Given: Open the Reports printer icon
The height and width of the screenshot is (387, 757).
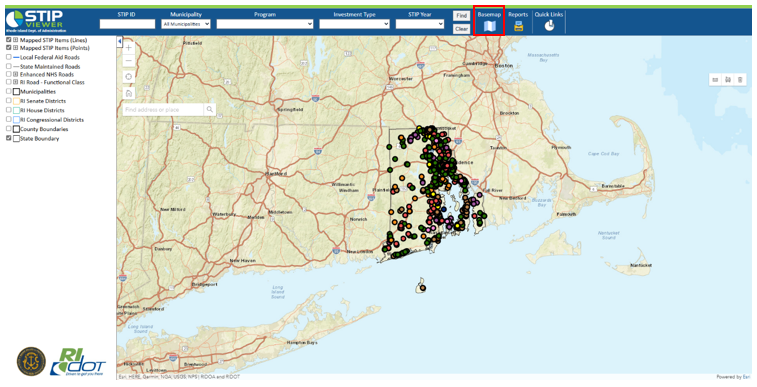Looking at the screenshot, I should coord(519,27).
